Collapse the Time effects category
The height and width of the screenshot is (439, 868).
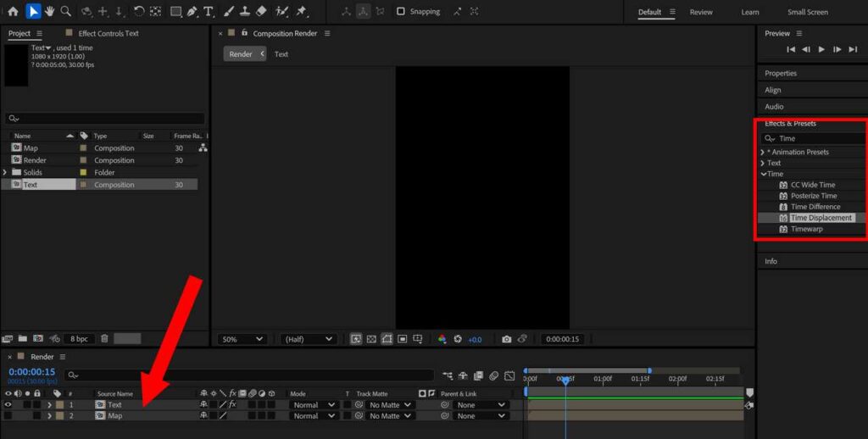click(x=764, y=174)
